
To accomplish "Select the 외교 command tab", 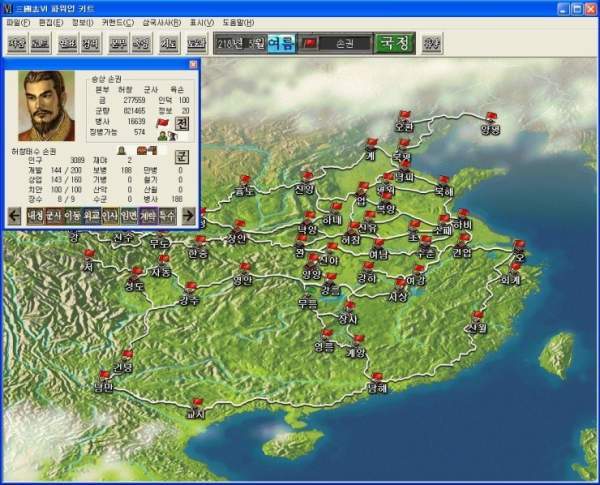I will (x=91, y=216).
